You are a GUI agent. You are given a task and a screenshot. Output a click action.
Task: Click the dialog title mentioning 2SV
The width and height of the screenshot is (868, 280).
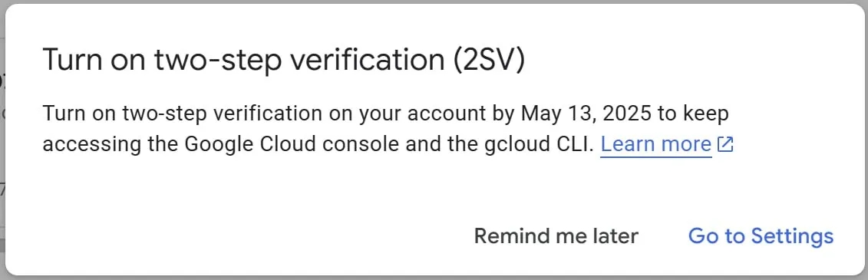pyautogui.click(x=283, y=61)
